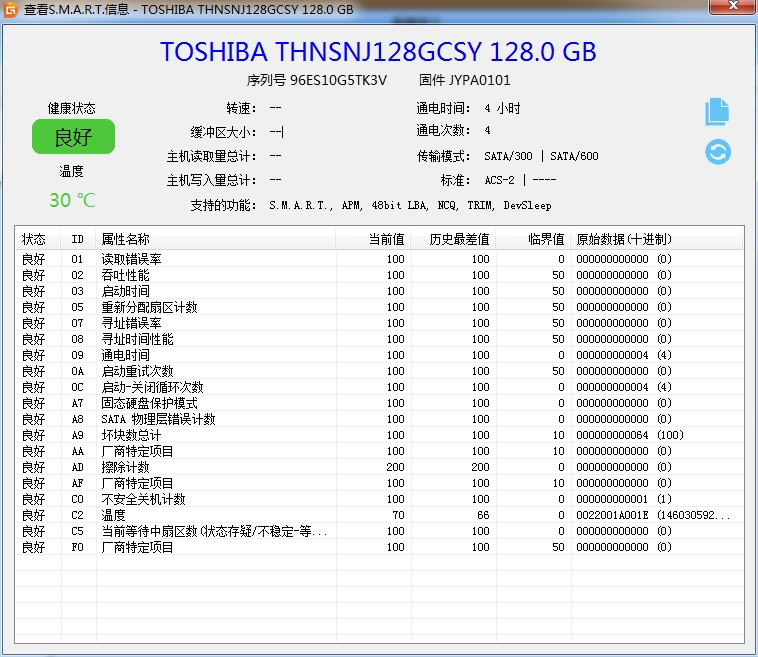Viewport: 758px width, 657px height.
Task: Click the worst value 66 in temperature row
Action: [x=483, y=515]
